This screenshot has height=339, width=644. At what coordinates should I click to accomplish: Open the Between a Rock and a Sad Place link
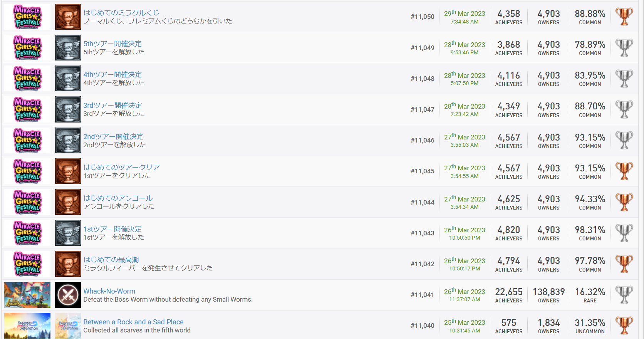(133, 322)
